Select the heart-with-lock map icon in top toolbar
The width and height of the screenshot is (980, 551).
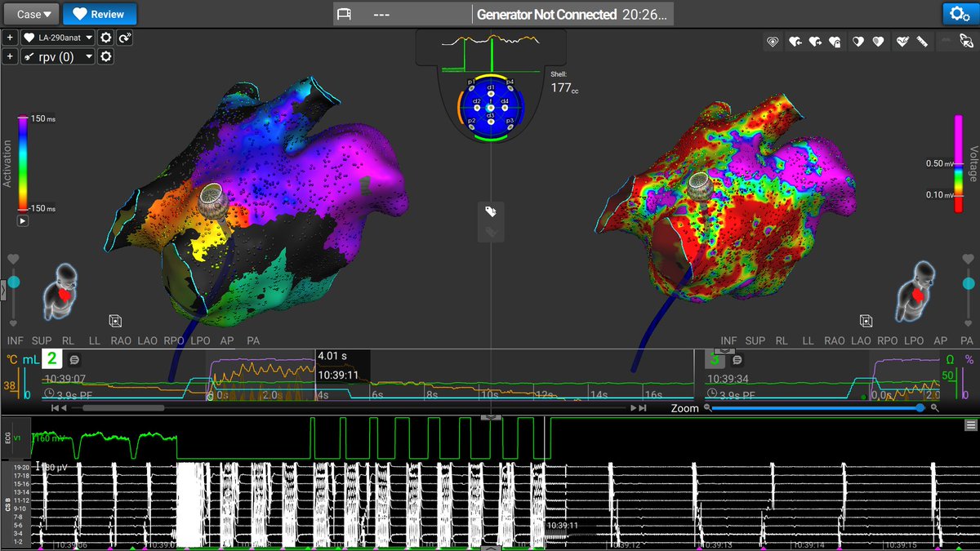(x=835, y=42)
